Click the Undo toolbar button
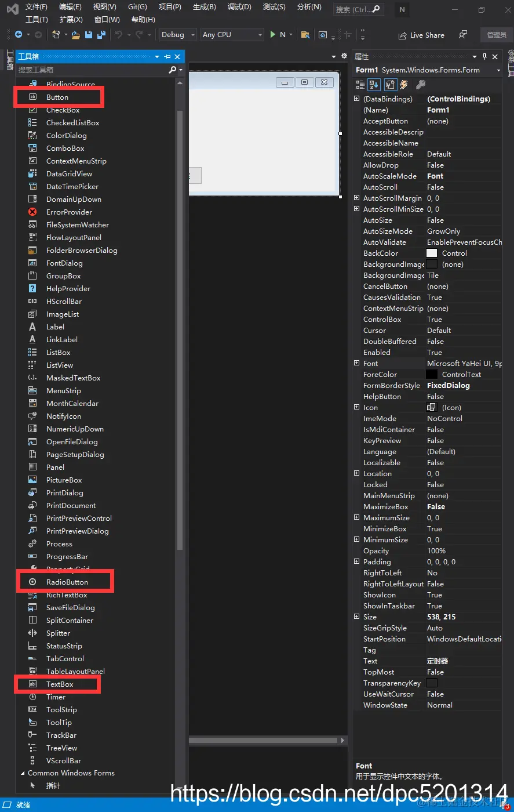 tap(119, 35)
